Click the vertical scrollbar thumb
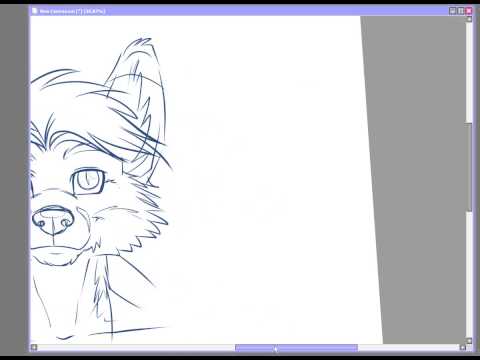480x360 pixels. click(469, 167)
